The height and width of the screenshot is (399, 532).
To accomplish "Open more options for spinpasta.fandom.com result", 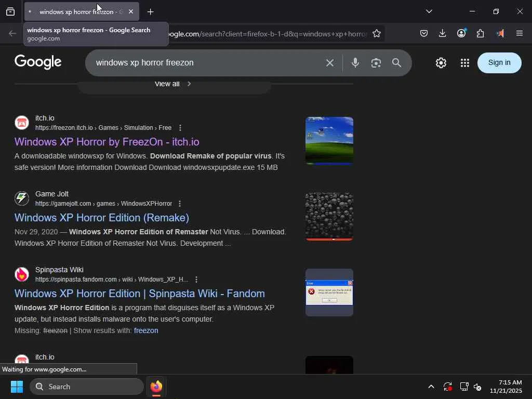I will coord(196,280).
